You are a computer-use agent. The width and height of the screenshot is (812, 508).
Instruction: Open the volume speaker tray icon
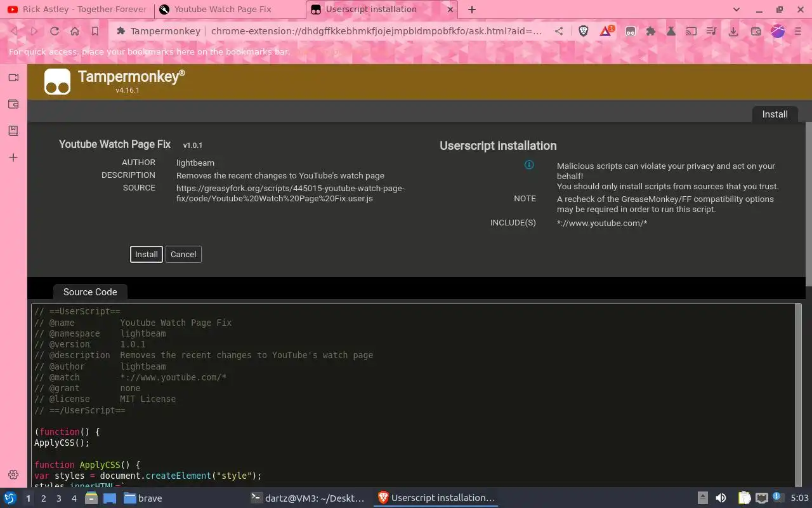(721, 498)
